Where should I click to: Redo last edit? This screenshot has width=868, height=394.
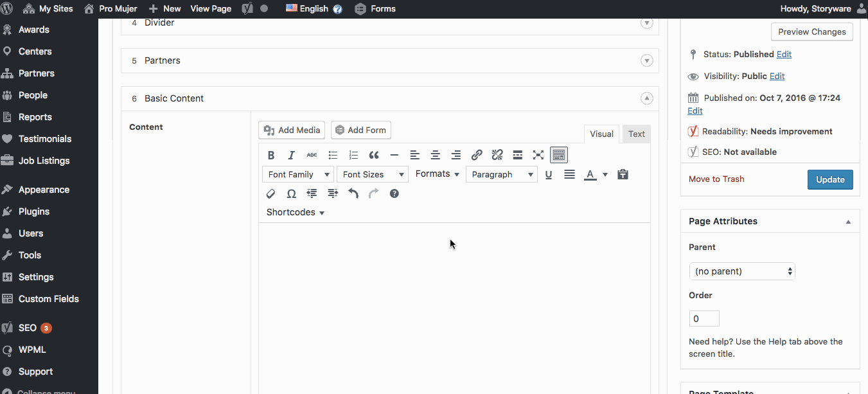click(x=374, y=193)
